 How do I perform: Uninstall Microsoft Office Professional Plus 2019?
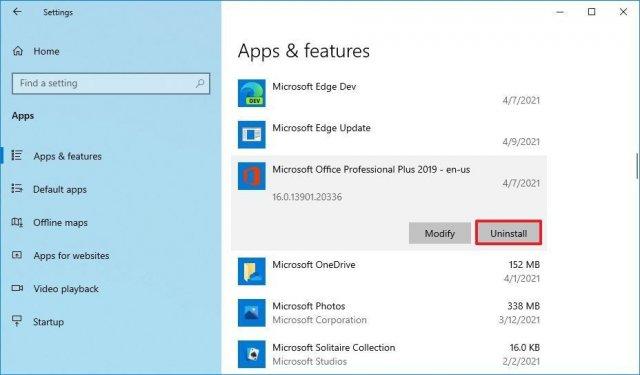pos(509,233)
